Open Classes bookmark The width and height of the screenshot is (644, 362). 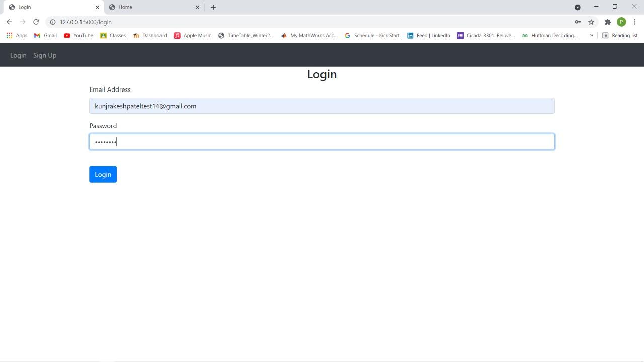[113, 35]
